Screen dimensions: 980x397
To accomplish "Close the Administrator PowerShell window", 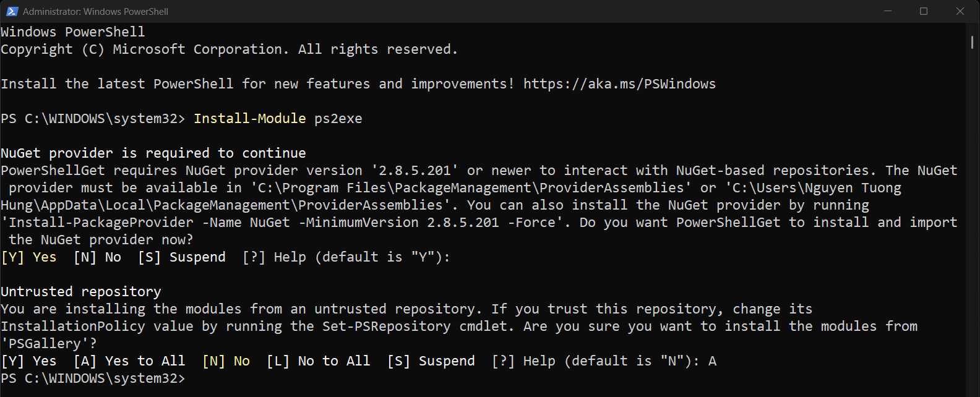I will [960, 11].
